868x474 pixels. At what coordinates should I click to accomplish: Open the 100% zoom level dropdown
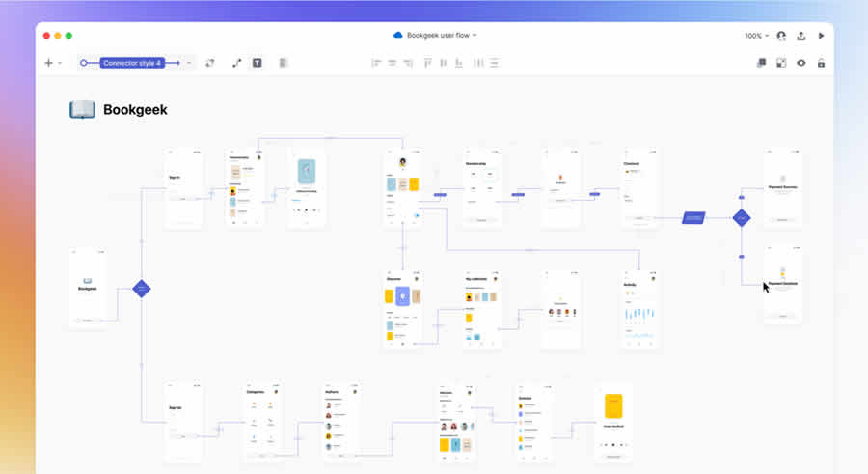pos(755,36)
